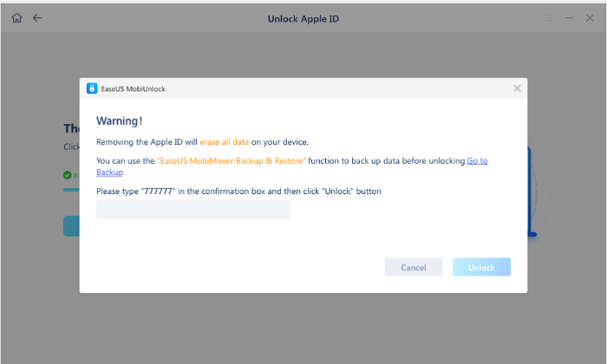607x364 pixels.
Task: Click the orange 'erase all data' text
Action: [224, 142]
